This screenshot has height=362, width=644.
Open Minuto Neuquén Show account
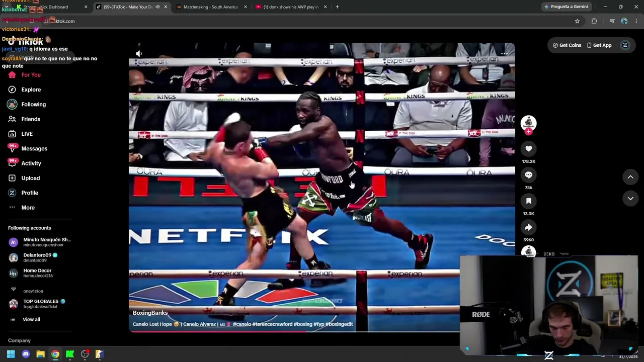tap(40, 242)
